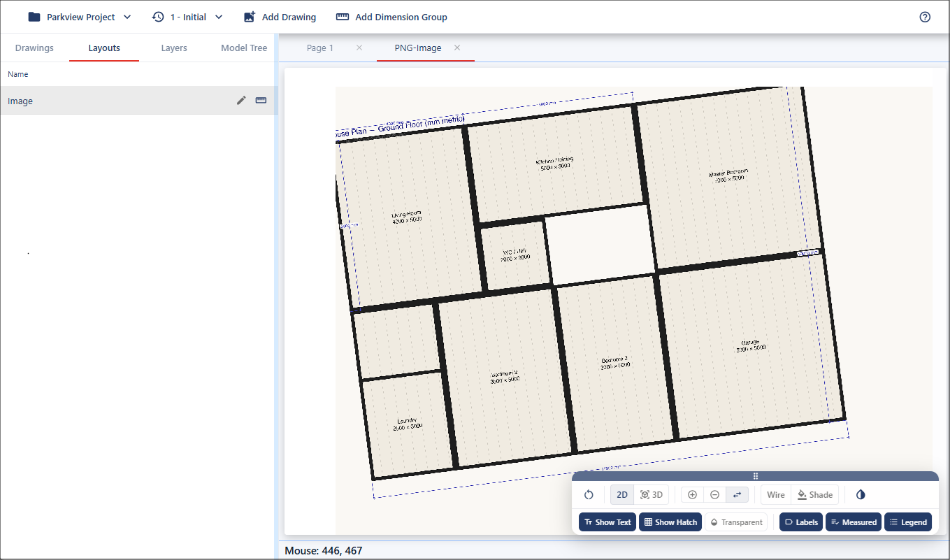Toggle Measured display

coord(854,522)
